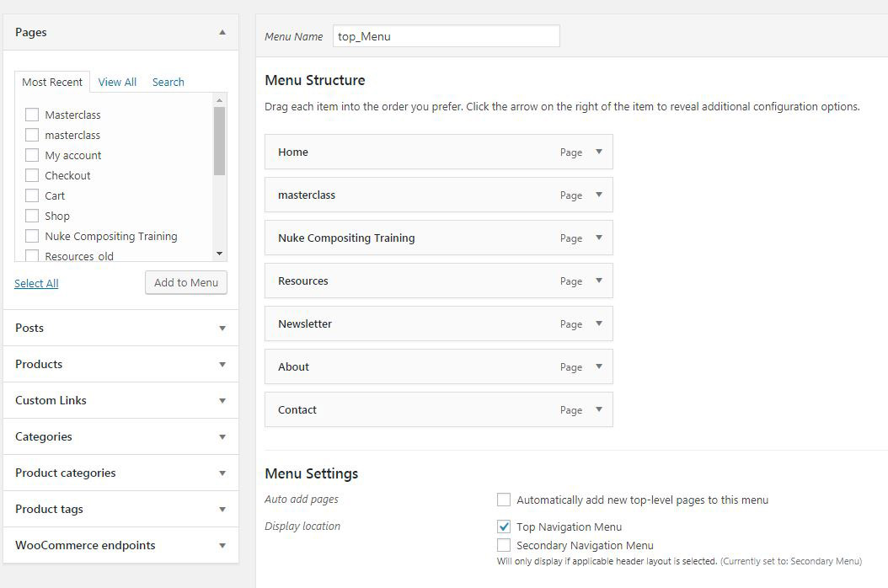Expand the Product tags panel
The image size is (888, 588).
[x=222, y=510]
